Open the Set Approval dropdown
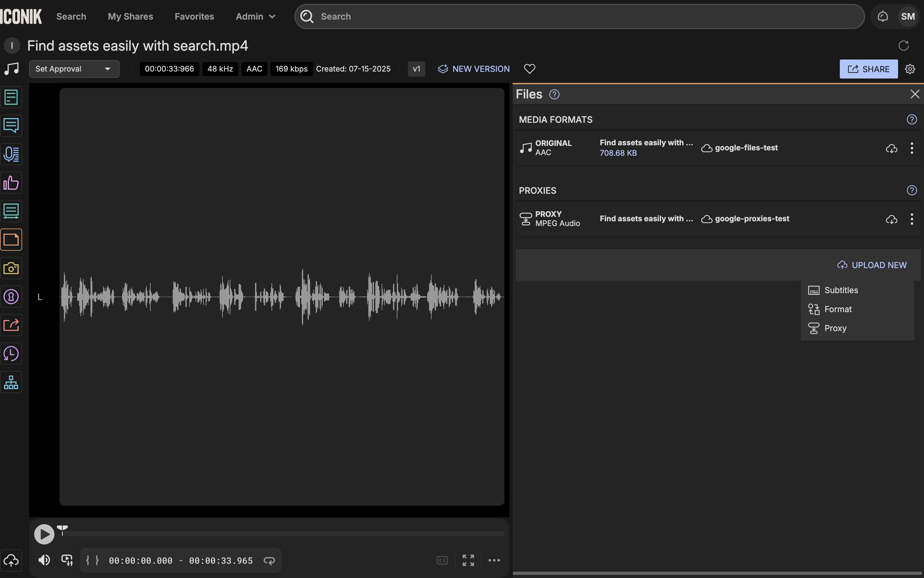The width and height of the screenshot is (924, 578). (x=74, y=69)
